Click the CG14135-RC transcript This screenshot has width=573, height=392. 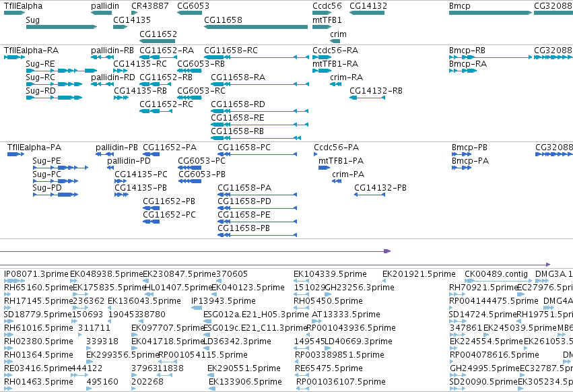coord(121,71)
